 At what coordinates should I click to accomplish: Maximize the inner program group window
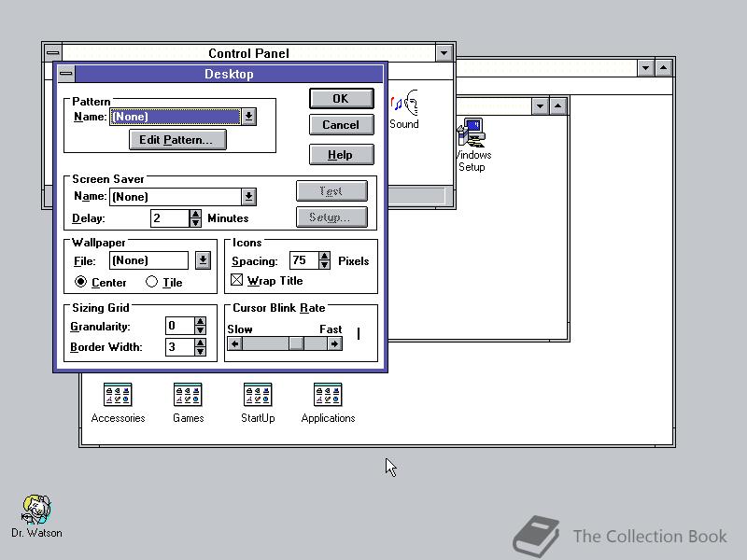coord(557,106)
